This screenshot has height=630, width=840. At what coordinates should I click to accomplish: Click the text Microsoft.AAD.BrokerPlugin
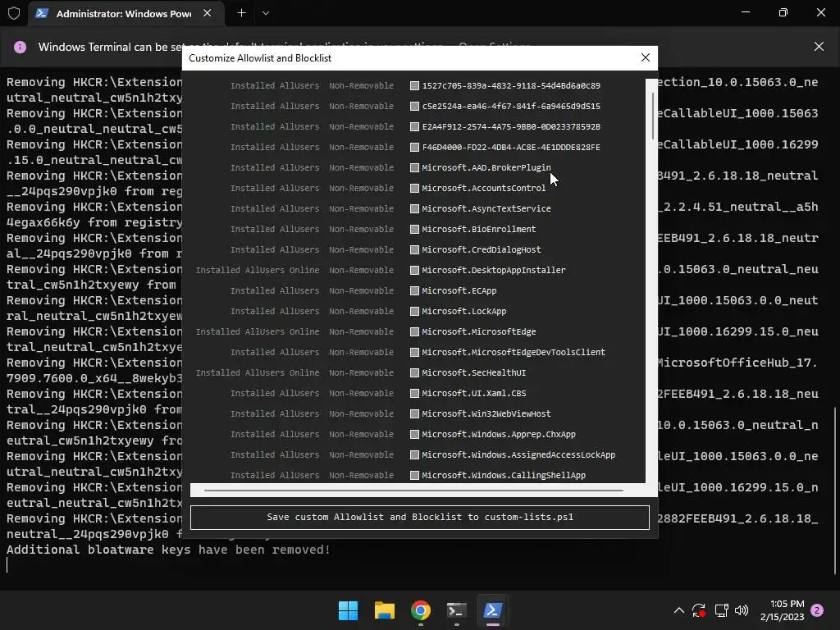coord(486,167)
